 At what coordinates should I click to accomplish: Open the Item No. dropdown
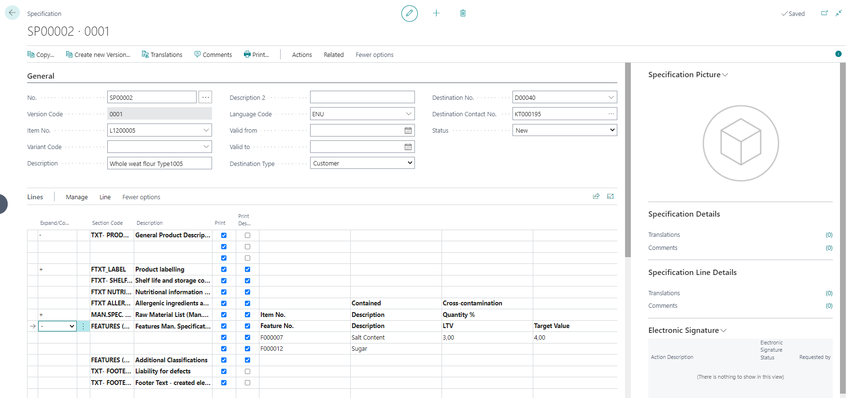(x=206, y=130)
